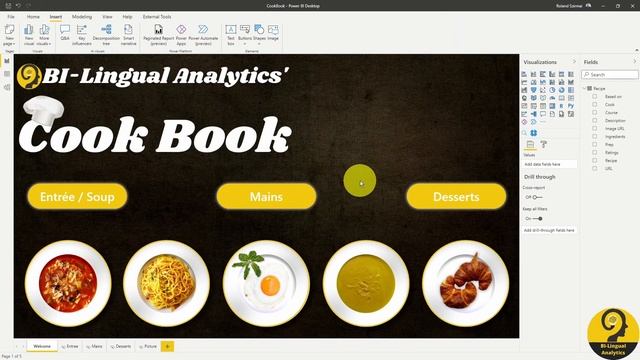The width and height of the screenshot is (640, 360).
Task: Insert an Image element
Action: coord(273,33)
